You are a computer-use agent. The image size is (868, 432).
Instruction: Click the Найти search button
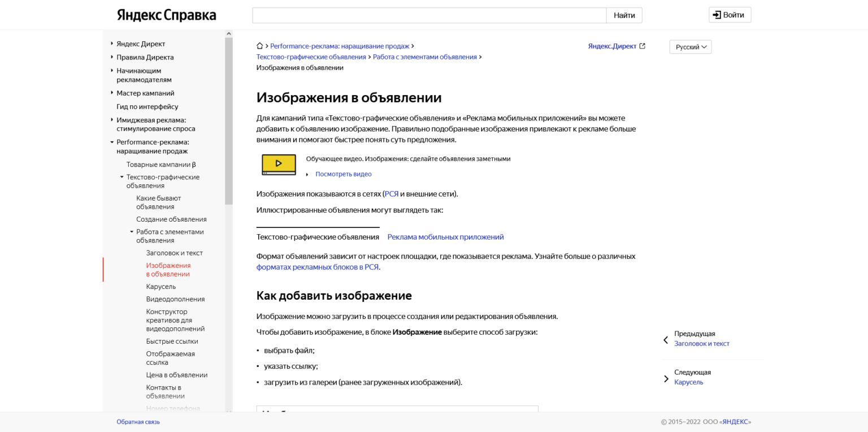[x=624, y=15]
